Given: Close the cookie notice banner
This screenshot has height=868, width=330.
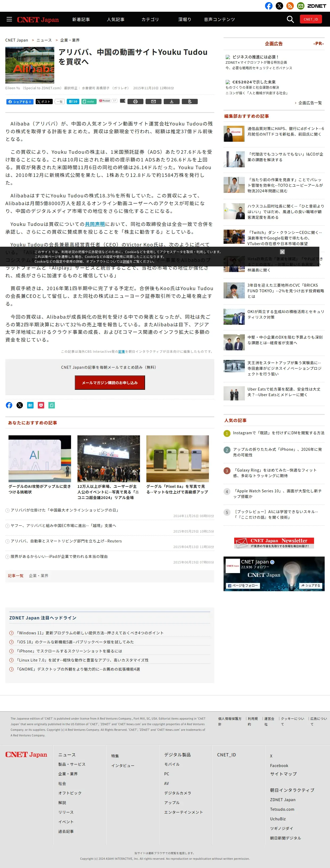Looking at the screenshot, I should 282,252.
